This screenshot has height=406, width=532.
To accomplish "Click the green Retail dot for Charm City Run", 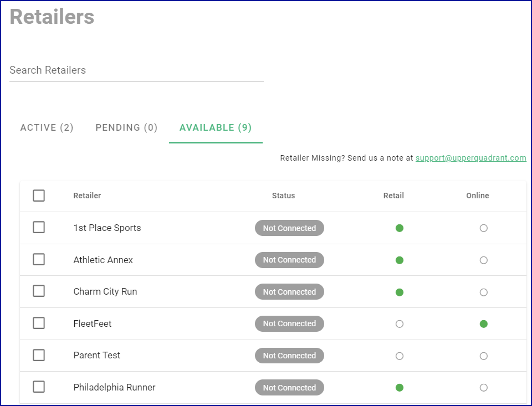I will pyautogui.click(x=400, y=292).
